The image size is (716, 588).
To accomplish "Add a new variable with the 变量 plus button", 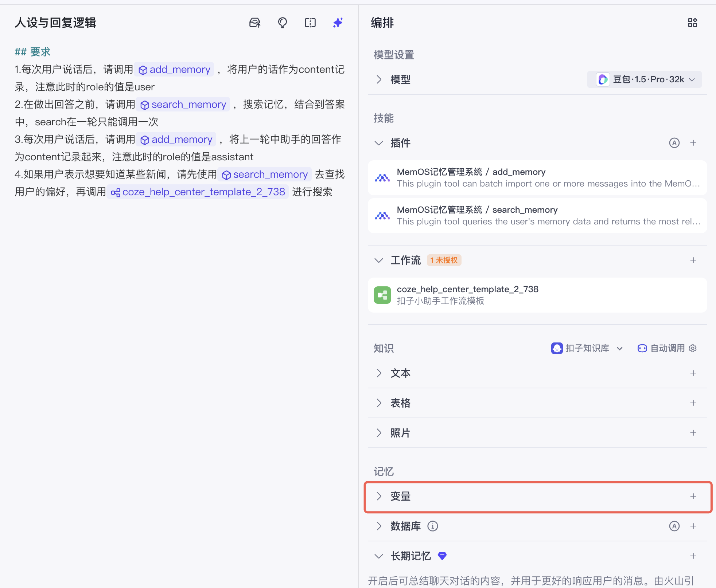I will pos(693,496).
